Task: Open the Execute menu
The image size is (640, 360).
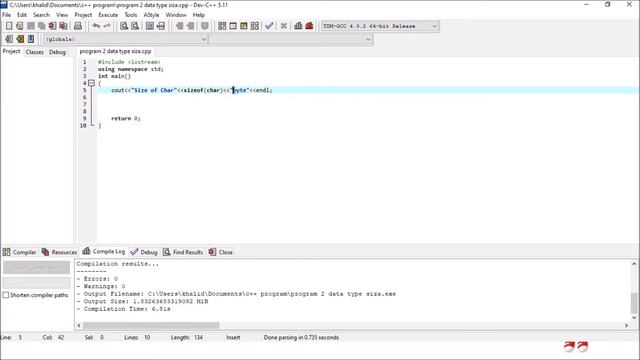Action: pos(108,15)
